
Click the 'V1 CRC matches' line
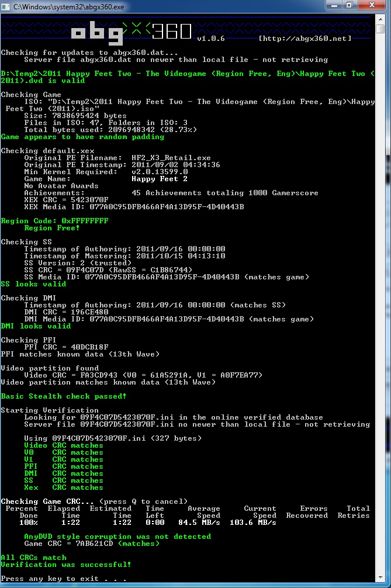[x=63, y=459]
